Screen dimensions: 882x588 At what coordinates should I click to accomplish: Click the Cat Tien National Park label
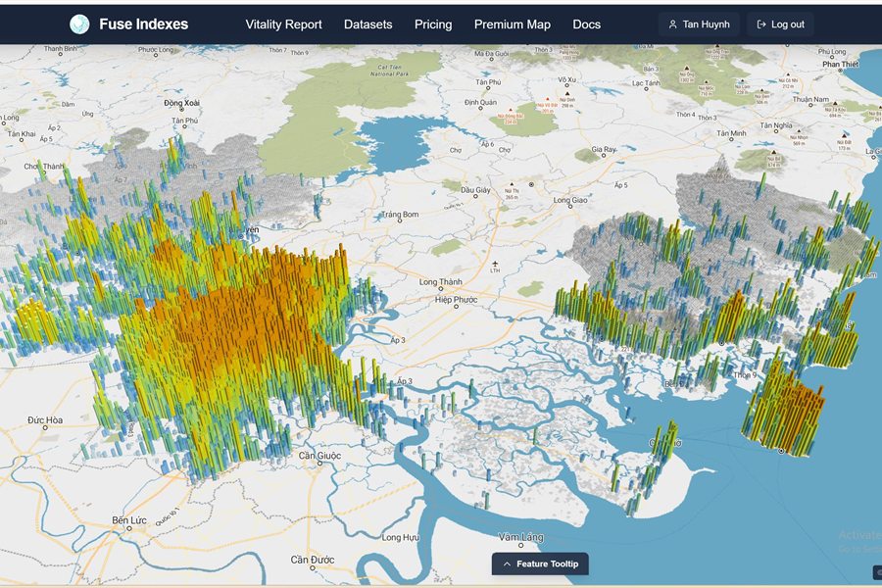389,71
